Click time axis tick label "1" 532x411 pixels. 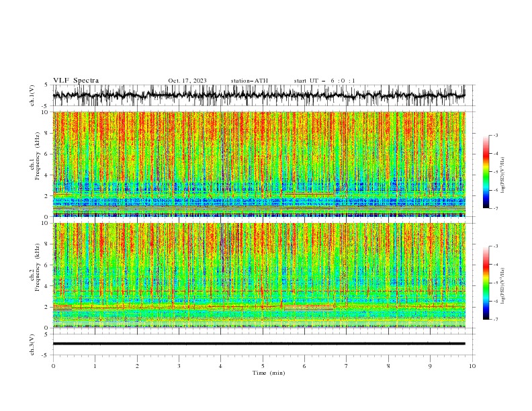[x=95, y=366]
